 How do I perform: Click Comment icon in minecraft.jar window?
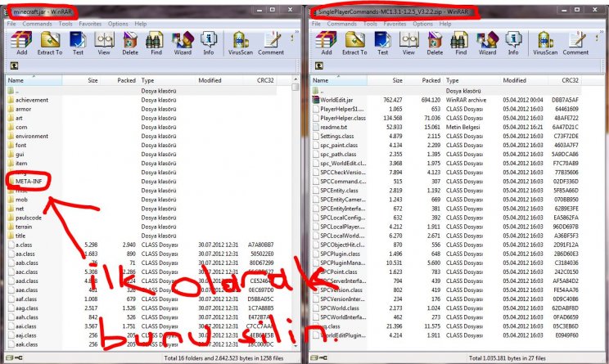point(271,43)
